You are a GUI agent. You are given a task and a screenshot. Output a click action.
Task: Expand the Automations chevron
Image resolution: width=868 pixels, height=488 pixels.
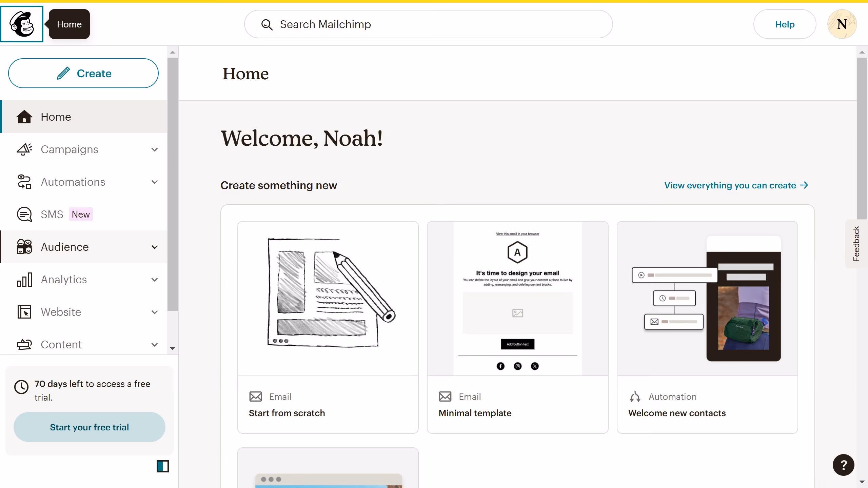(x=155, y=182)
